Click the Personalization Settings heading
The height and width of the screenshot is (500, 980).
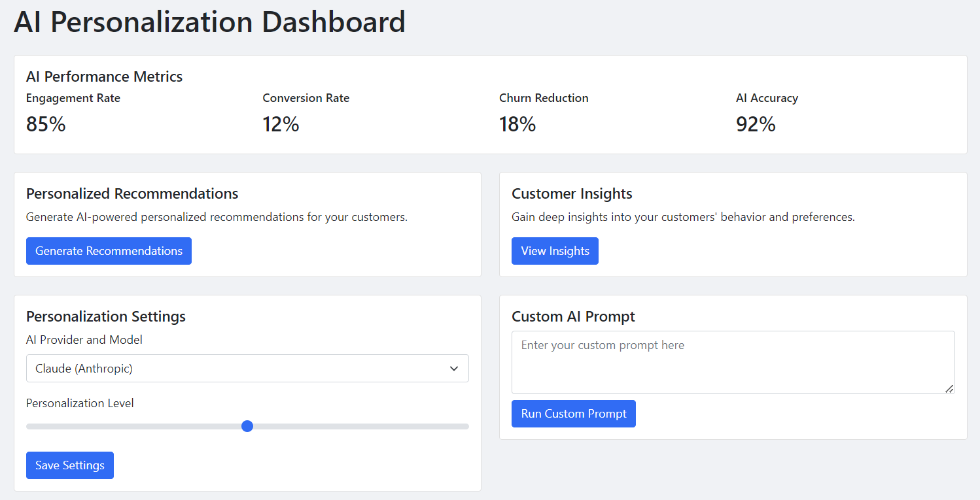(106, 316)
